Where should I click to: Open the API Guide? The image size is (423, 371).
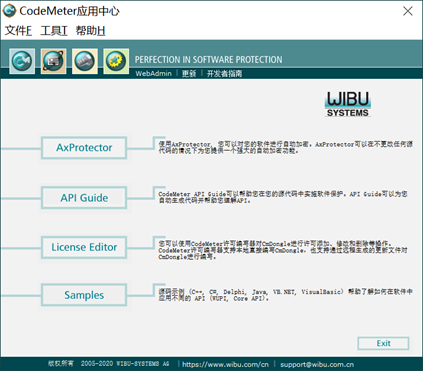(x=84, y=198)
